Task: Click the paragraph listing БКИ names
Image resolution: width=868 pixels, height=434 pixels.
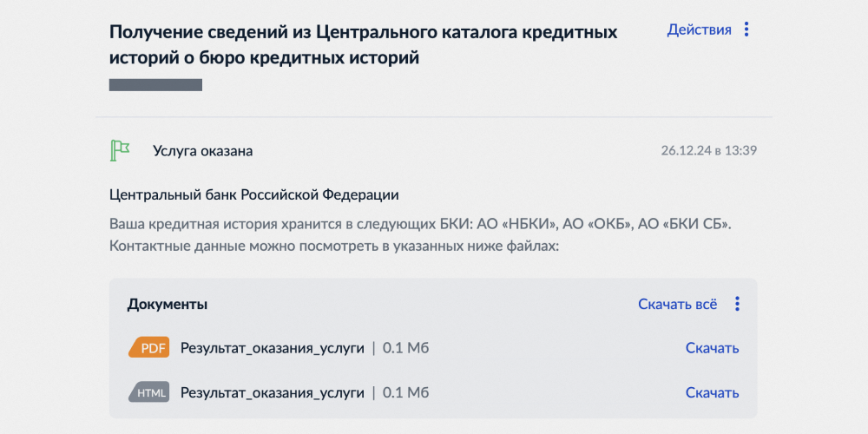Action: pyautogui.click(x=421, y=234)
